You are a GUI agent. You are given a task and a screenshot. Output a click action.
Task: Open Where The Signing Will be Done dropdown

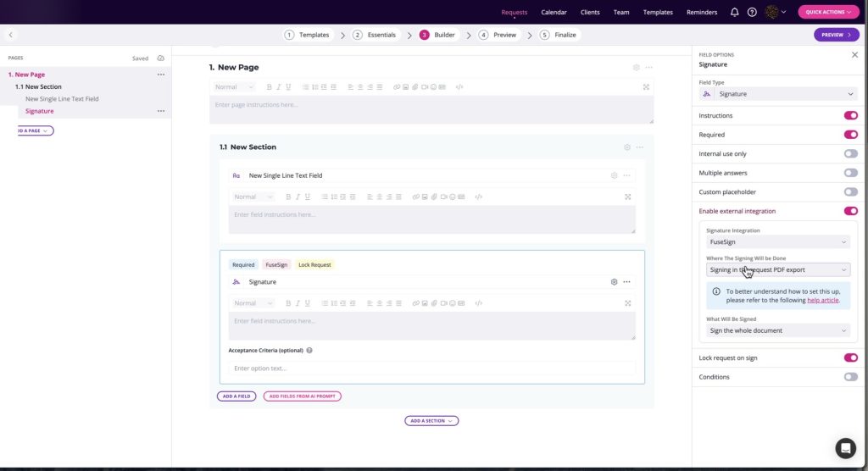(x=778, y=269)
